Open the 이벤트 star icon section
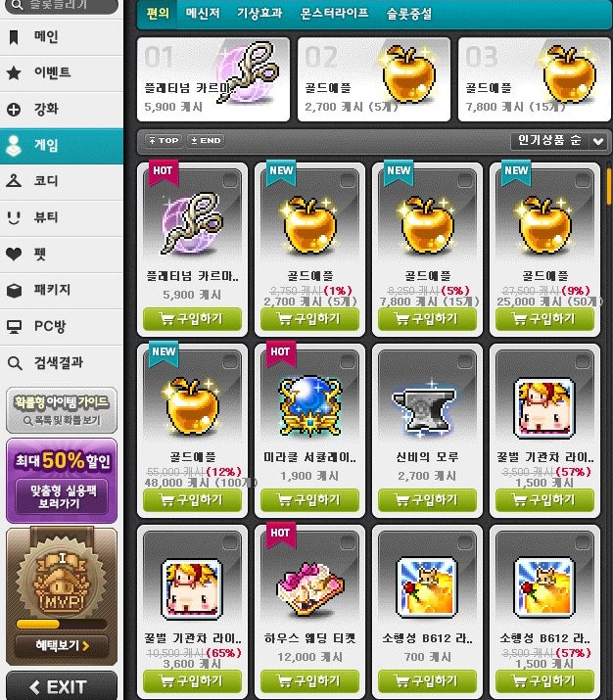Image resolution: width=613 pixels, height=700 pixels. tap(14, 72)
